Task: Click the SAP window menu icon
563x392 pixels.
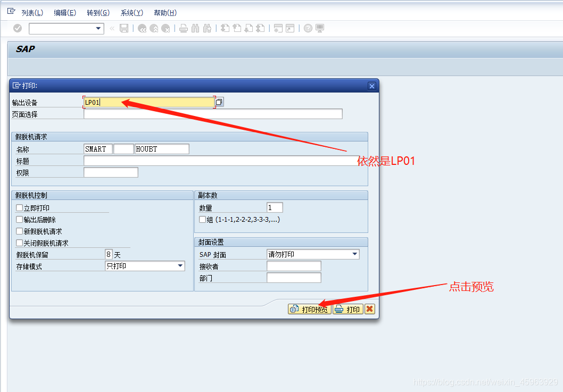Action: pos(11,11)
